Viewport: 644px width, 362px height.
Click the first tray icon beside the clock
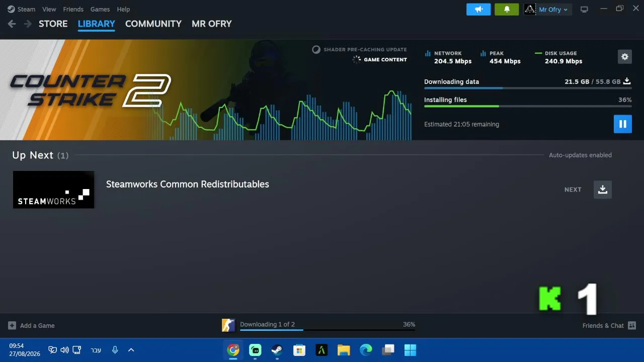click(x=52, y=350)
